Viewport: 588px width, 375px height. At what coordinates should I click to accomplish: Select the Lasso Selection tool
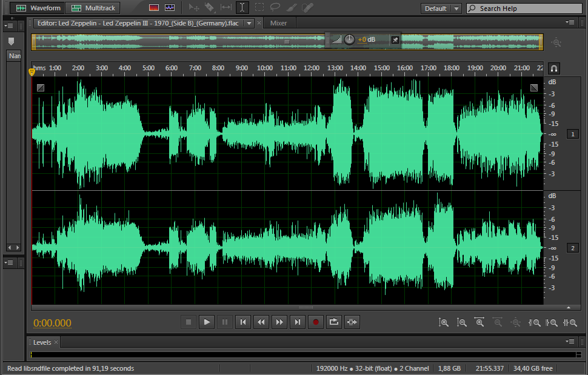click(x=275, y=7)
